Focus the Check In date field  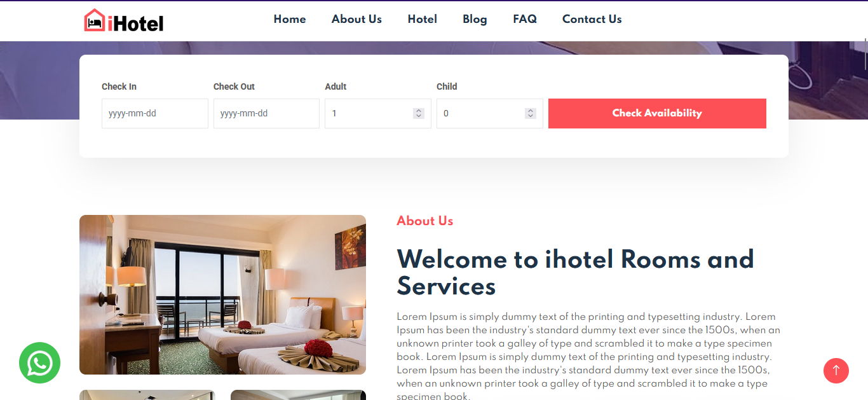155,113
